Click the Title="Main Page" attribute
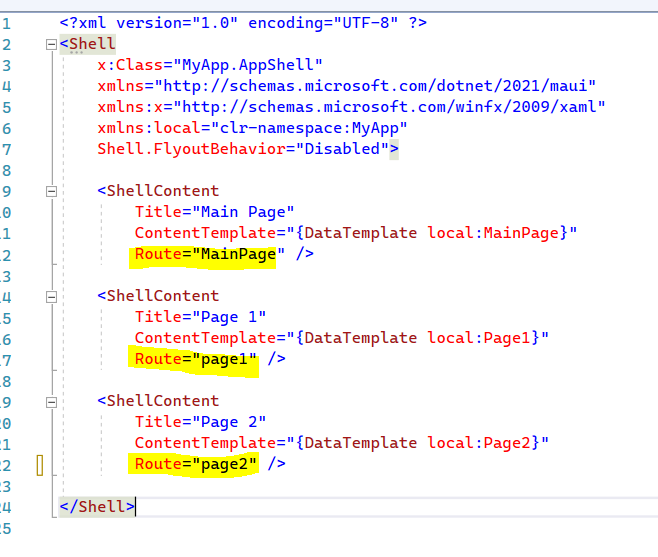658x557 pixels. coord(214,212)
